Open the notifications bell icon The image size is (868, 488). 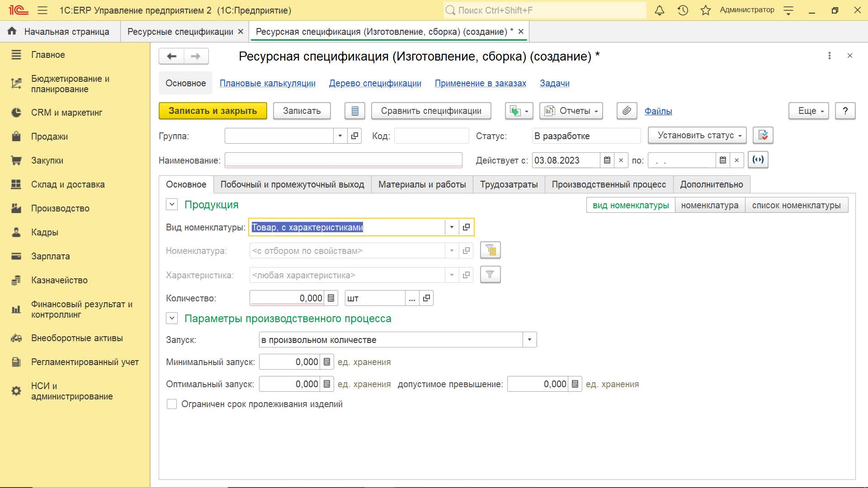click(x=660, y=10)
